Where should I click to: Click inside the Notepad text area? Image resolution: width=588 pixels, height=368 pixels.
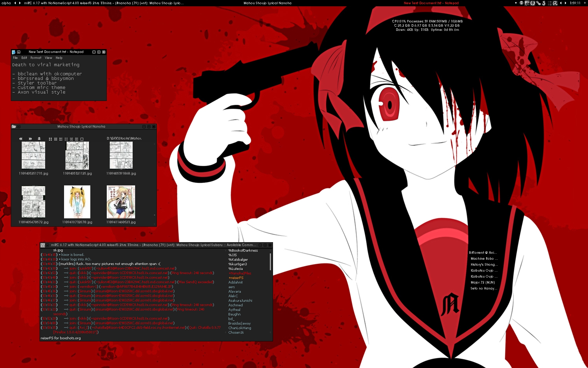59,81
